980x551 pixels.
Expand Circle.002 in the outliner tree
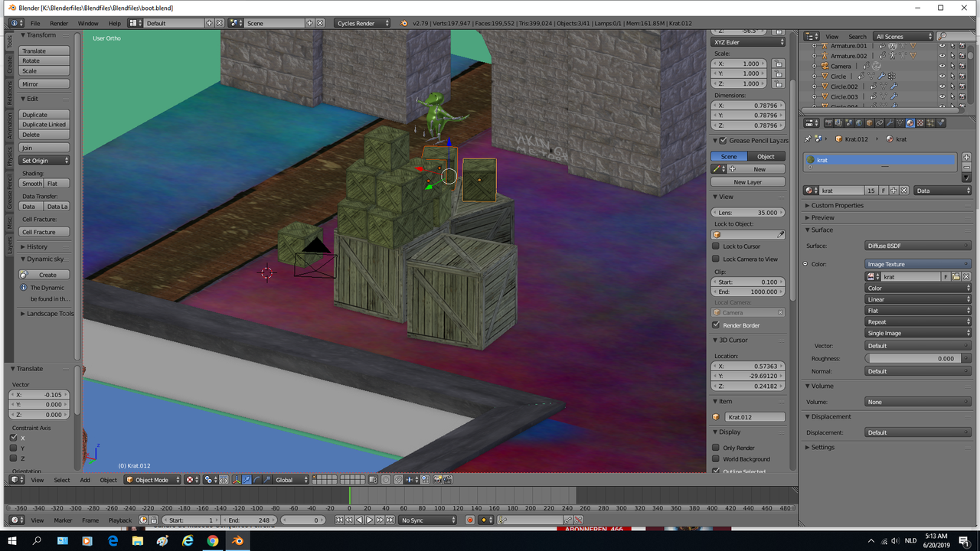click(815, 86)
